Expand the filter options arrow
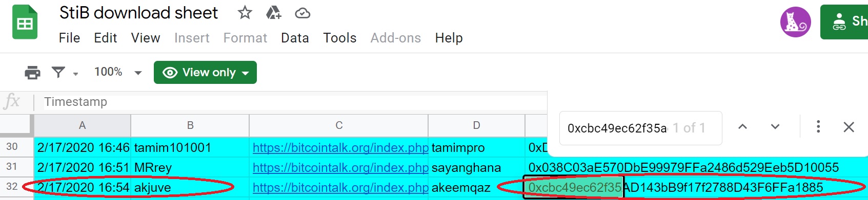Viewport: 868px width, 200px height. (76, 74)
